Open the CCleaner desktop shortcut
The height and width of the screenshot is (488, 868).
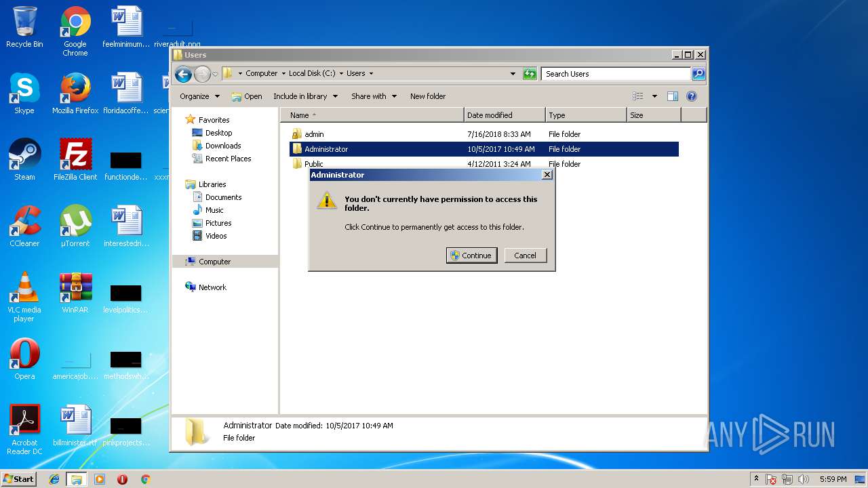[24, 226]
